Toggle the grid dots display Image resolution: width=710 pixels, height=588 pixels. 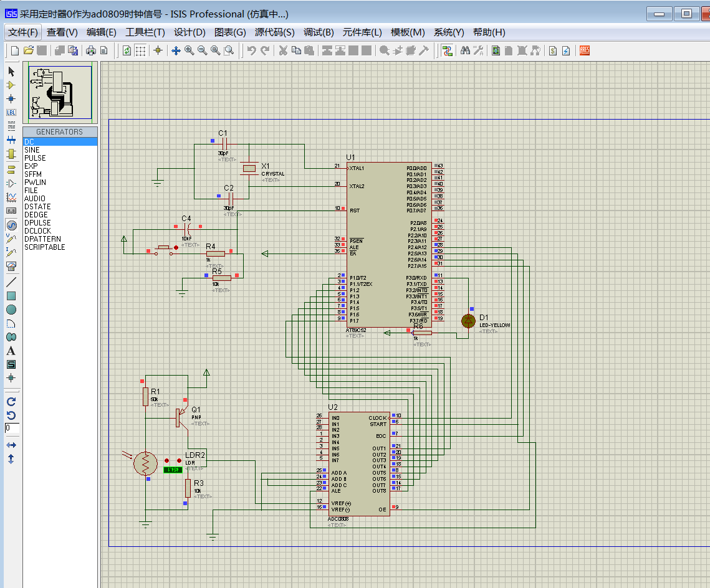pos(140,50)
